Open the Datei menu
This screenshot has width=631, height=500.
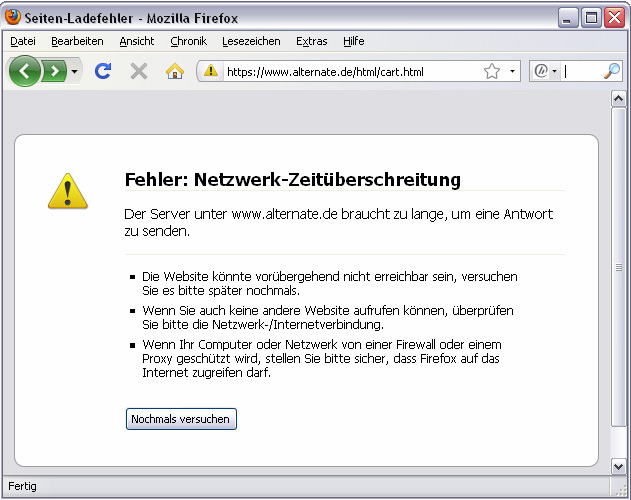[x=23, y=41]
